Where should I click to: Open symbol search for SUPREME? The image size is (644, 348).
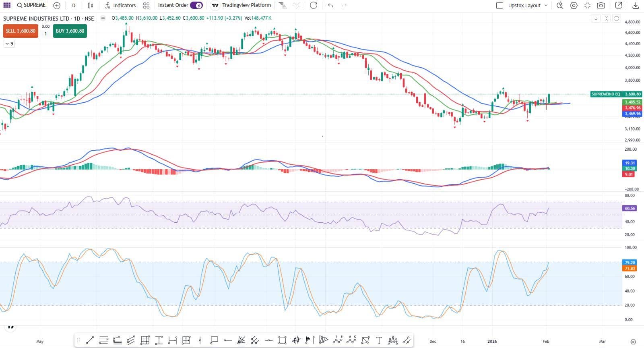32,5
